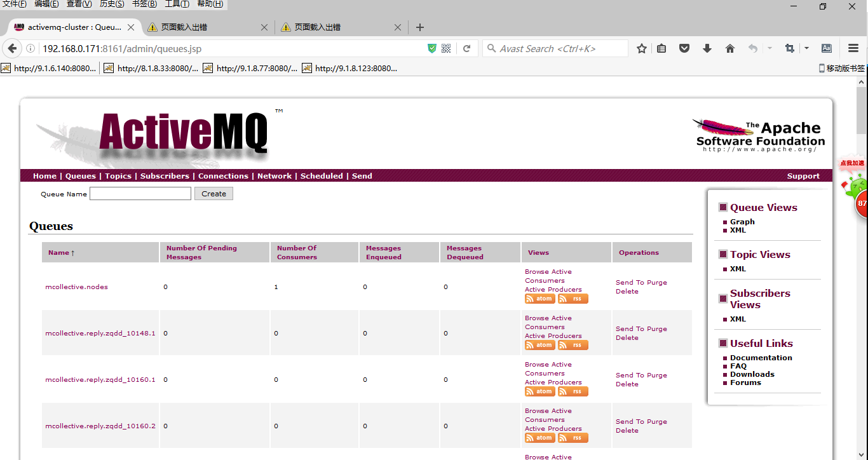Open Downloads in Useful Links
The image size is (868, 460).
tap(752, 374)
